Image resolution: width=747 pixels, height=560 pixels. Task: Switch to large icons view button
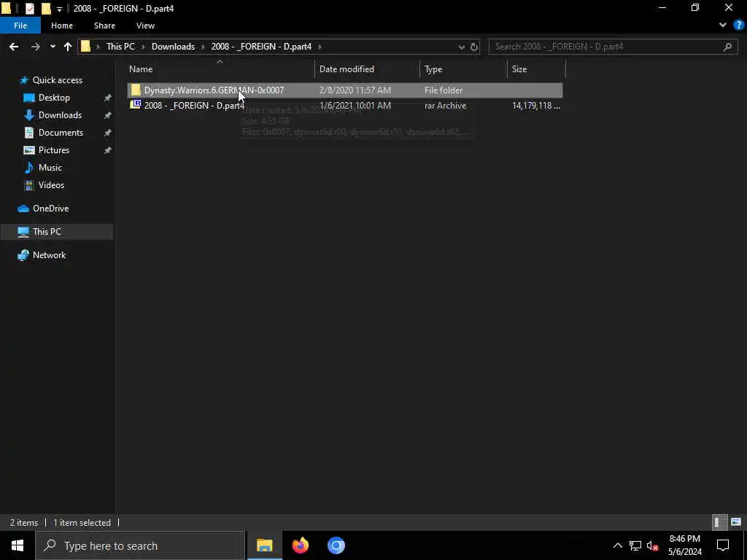click(x=736, y=522)
